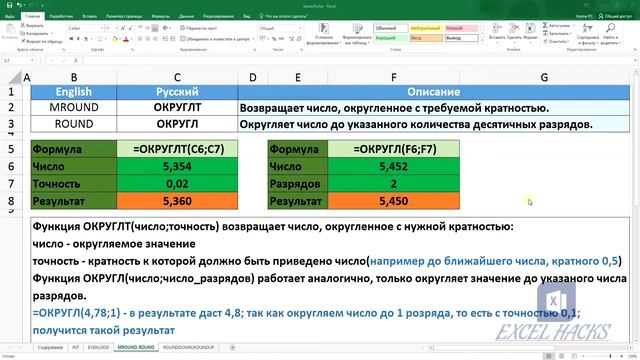This screenshot has width=640, height=360.
Task: Open the Файл menu tab
Action: coord(10,16)
